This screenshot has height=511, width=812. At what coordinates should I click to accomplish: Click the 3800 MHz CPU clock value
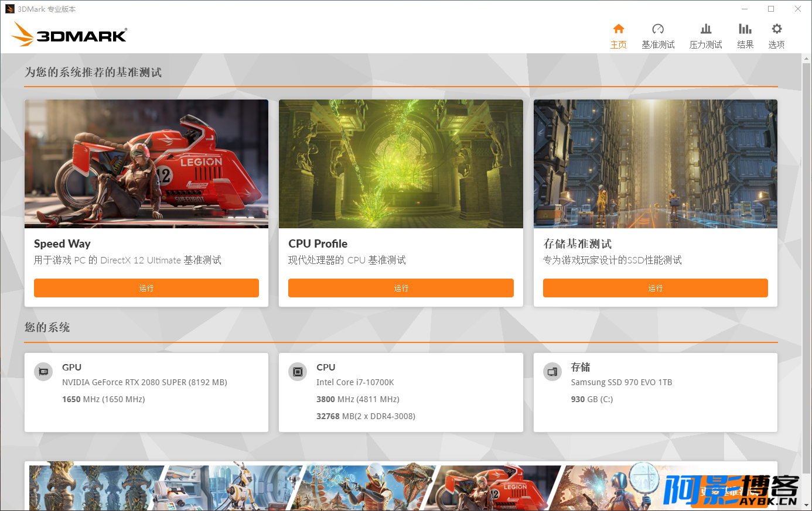point(358,399)
